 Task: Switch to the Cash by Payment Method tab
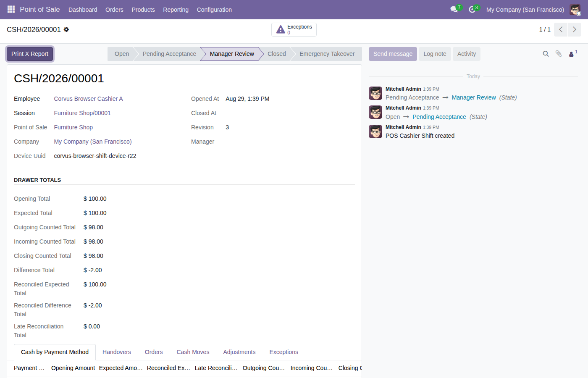pyautogui.click(x=55, y=352)
